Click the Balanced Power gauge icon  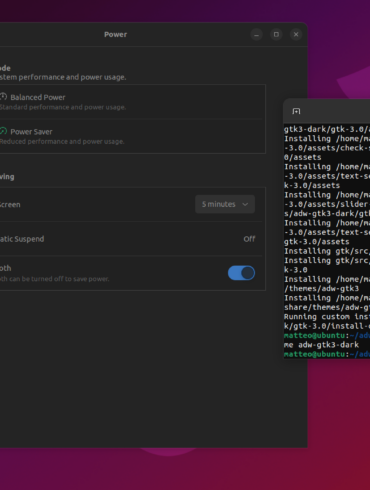pyautogui.click(x=3, y=97)
